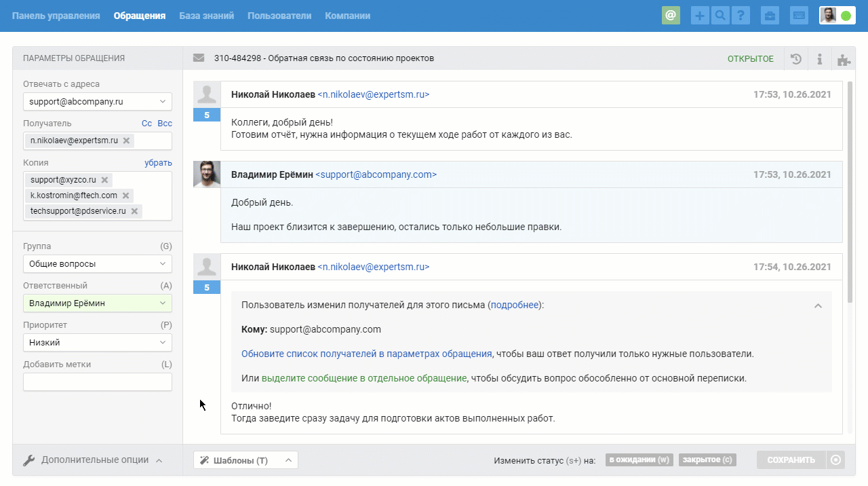Open the puzzle piece integrations icon
Image resolution: width=868 pixels, height=486 pixels.
[844, 59]
